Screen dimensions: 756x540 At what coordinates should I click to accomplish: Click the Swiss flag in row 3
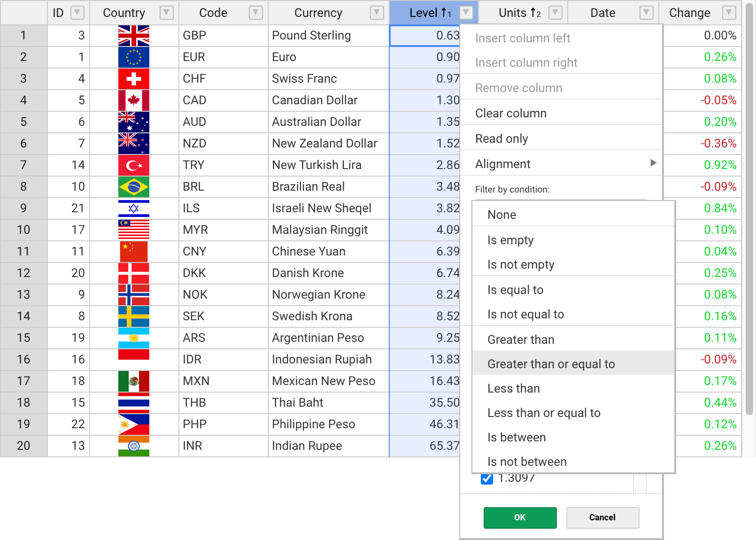tap(134, 79)
